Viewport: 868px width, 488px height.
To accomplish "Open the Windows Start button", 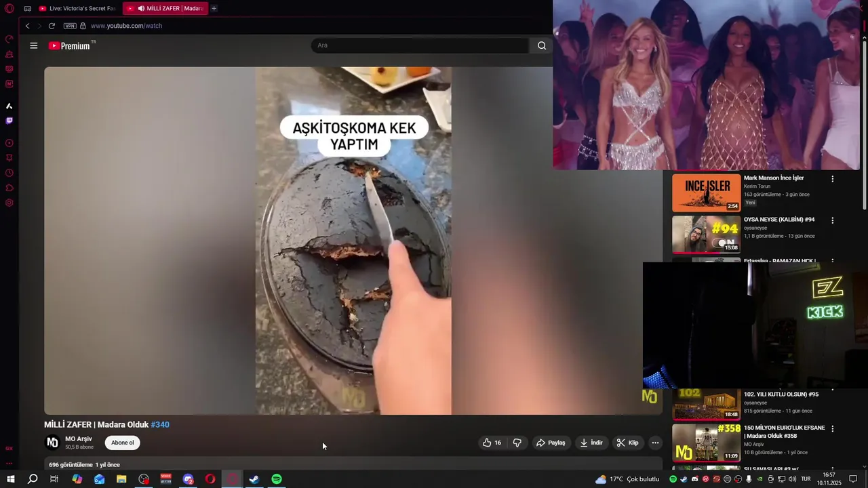I will 10,479.
